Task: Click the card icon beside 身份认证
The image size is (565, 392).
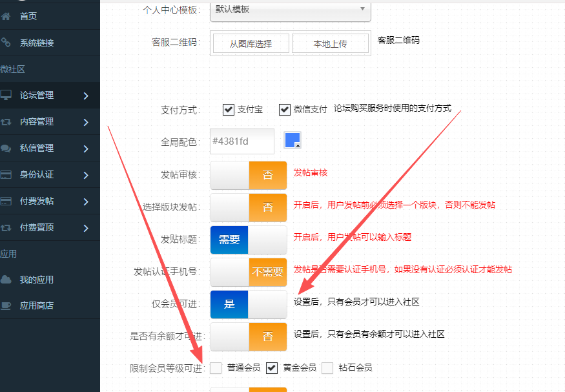Action: (x=6, y=174)
